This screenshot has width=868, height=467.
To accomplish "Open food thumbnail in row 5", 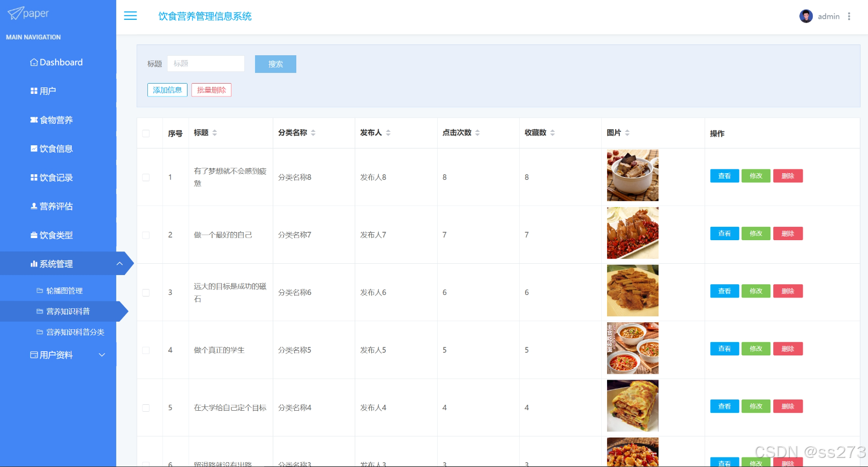I will pos(632,406).
